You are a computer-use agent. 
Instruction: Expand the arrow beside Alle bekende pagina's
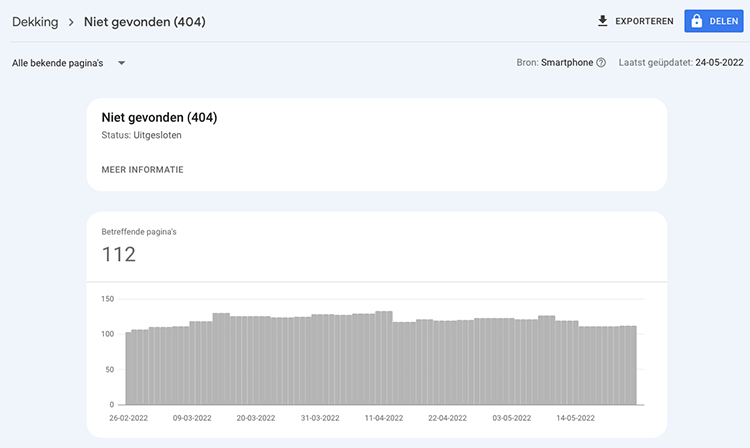[121, 63]
